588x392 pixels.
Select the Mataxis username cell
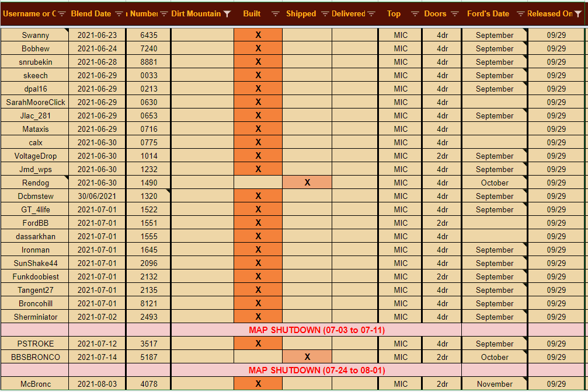[x=35, y=129]
